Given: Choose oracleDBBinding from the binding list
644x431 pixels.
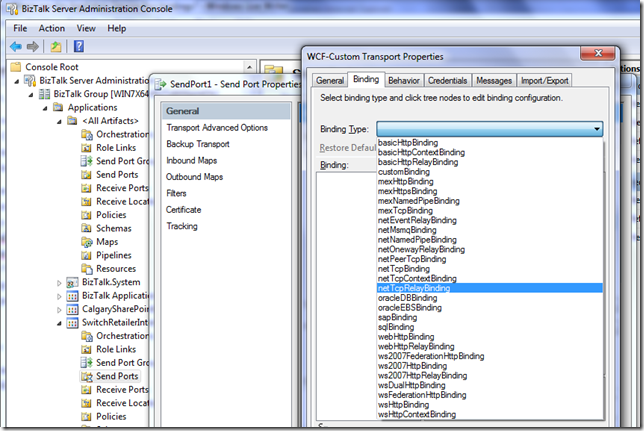Looking at the screenshot, I should click(490, 298).
